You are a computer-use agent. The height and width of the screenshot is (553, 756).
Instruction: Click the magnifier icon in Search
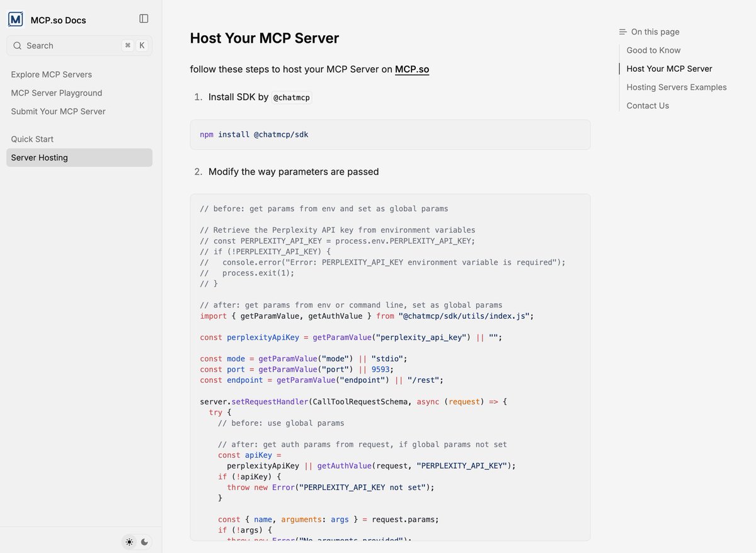pyautogui.click(x=17, y=45)
